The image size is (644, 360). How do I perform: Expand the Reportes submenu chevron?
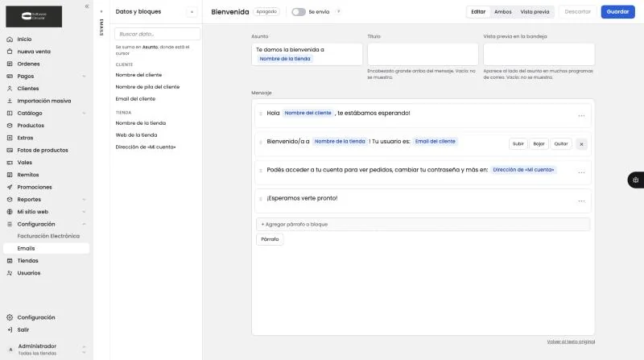tap(84, 200)
